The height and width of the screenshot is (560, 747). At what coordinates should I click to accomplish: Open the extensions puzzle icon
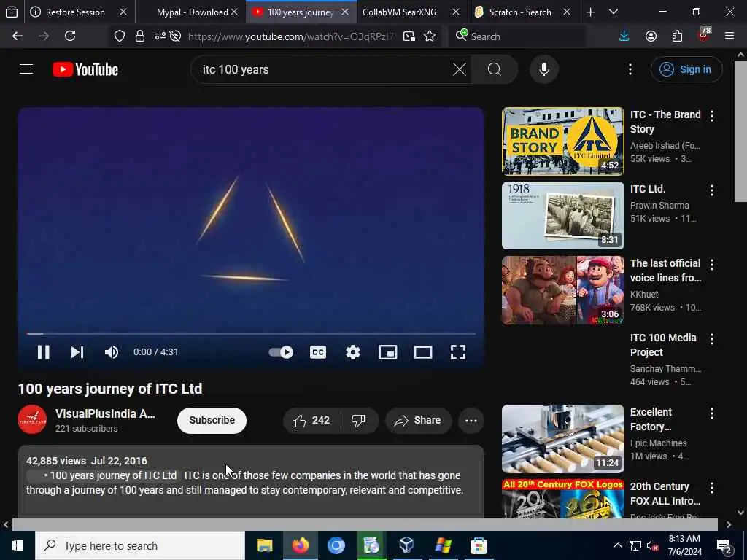(677, 36)
